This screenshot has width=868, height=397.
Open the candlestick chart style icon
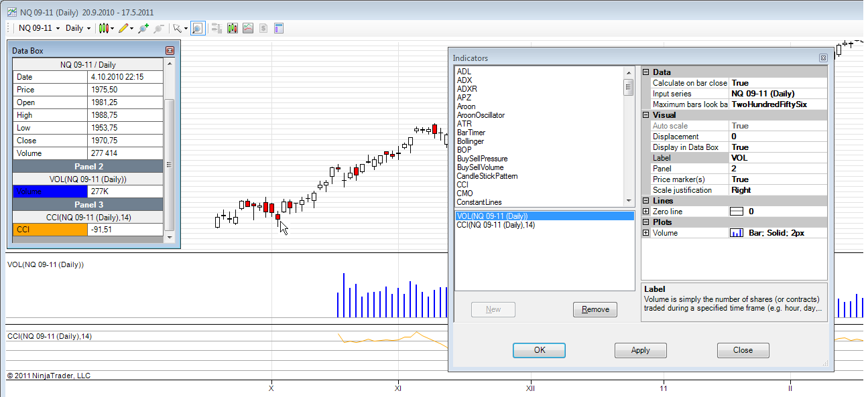[x=104, y=28]
